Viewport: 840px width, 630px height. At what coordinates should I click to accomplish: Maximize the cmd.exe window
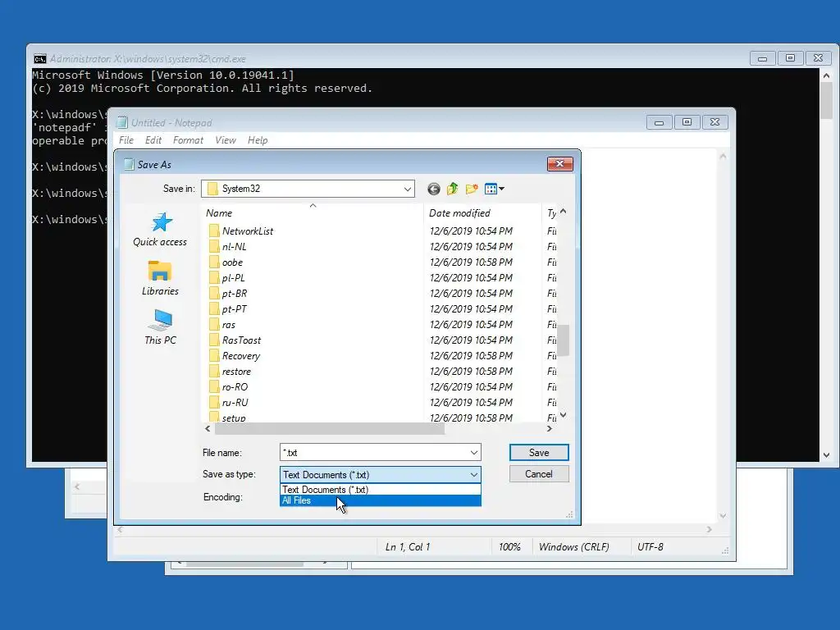790,58
